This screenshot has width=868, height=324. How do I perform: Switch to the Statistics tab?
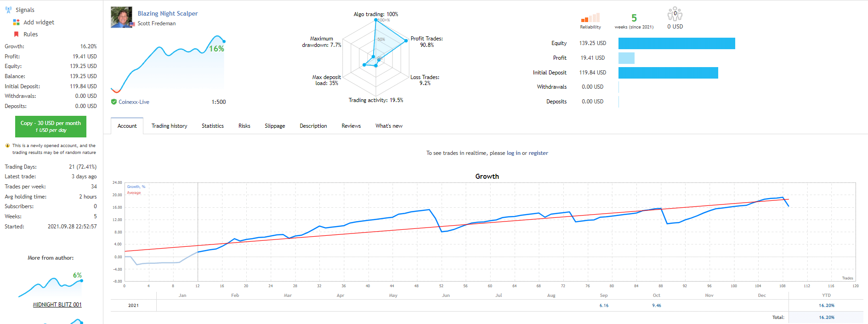[x=212, y=126]
